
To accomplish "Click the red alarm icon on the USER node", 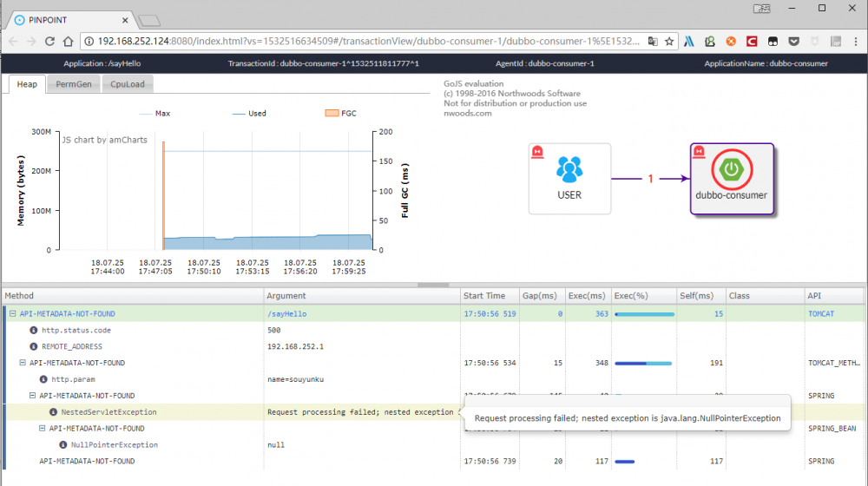I will (x=537, y=152).
